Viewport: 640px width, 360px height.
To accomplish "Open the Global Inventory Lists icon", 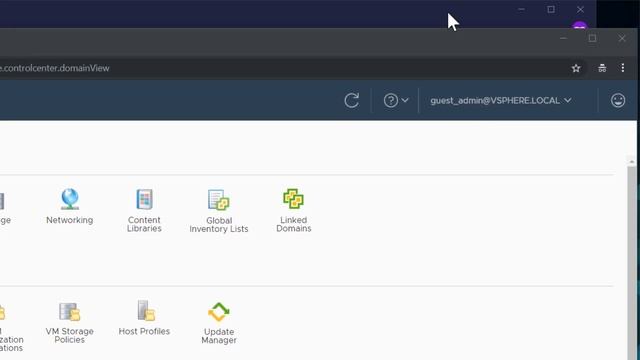I will pos(219,199).
